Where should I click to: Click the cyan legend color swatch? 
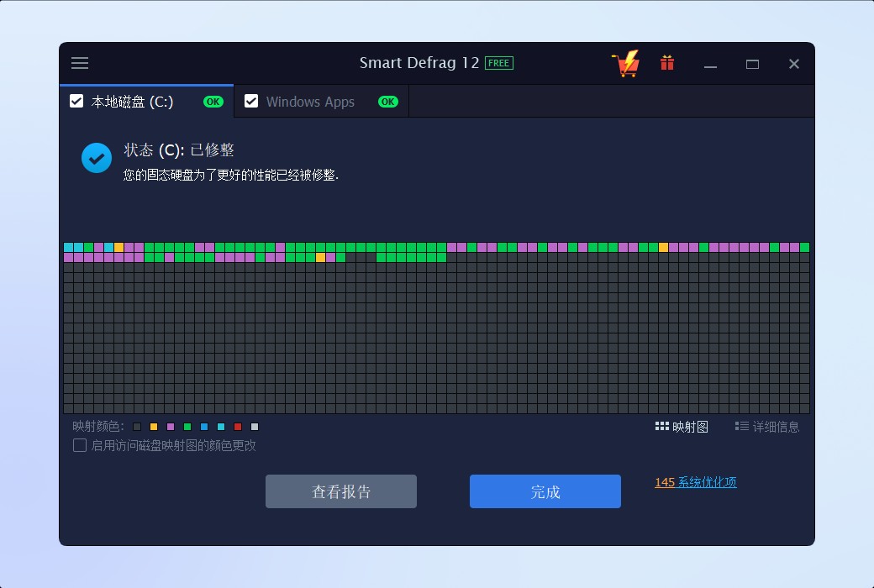pos(221,427)
